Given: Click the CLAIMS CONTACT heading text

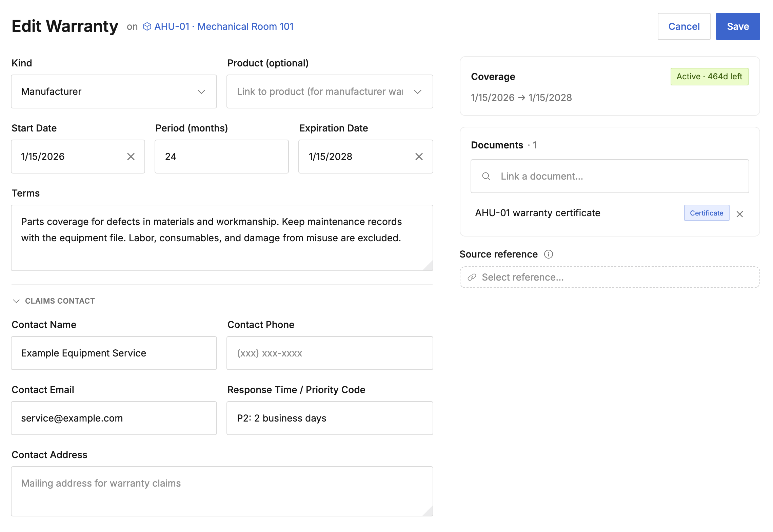Looking at the screenshot, I should tap(60, 301).
